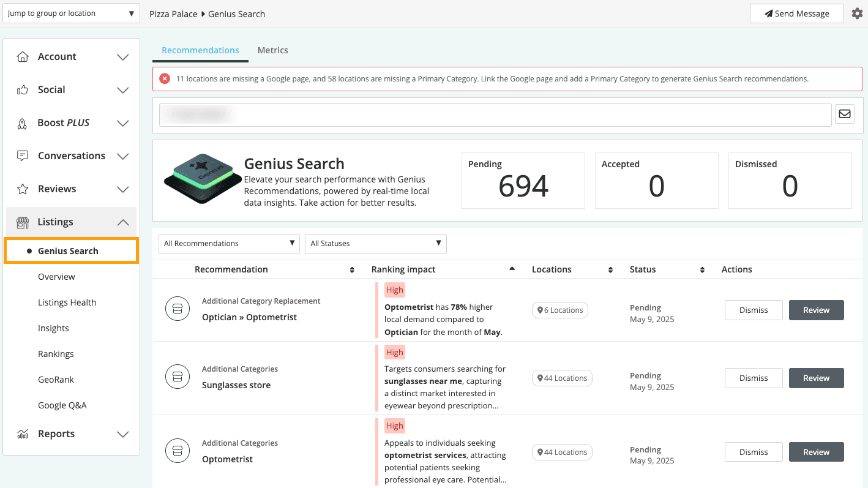Open the Jump to group or location selector
Viewport: 868px width, 488px height.
click(x=71, y=13)
